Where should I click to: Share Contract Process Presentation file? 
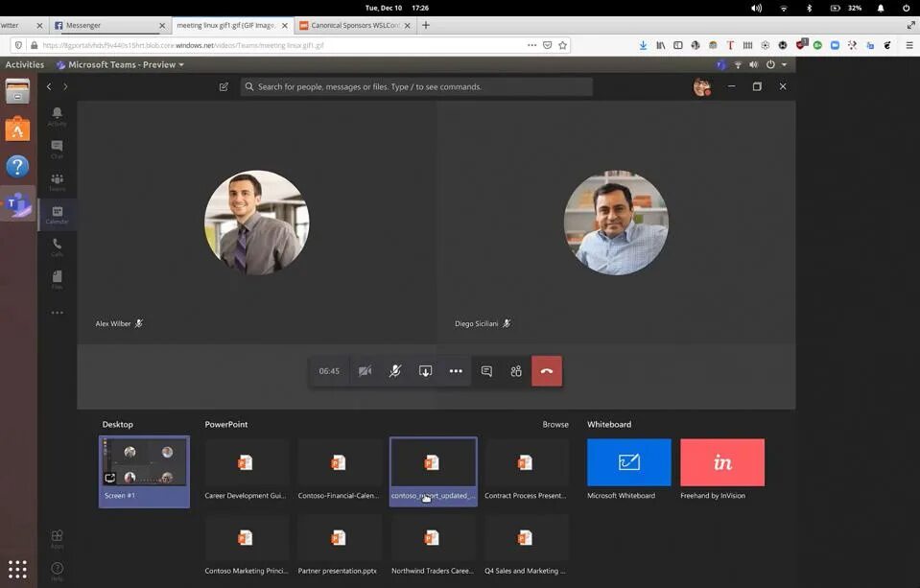click(x=525, y=471)
